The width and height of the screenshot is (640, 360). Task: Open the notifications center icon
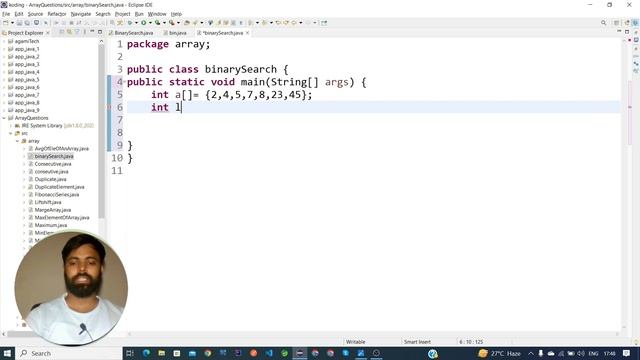[627, 353]
